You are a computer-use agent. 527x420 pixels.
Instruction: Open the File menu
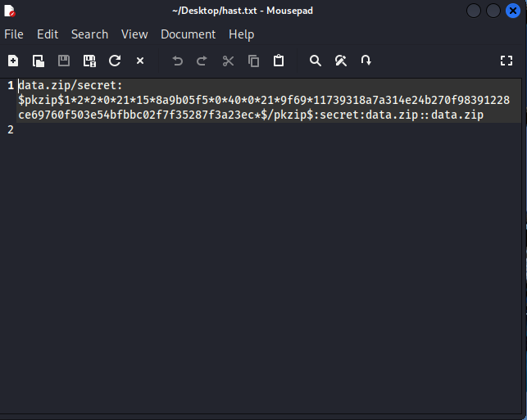point(14,34)
